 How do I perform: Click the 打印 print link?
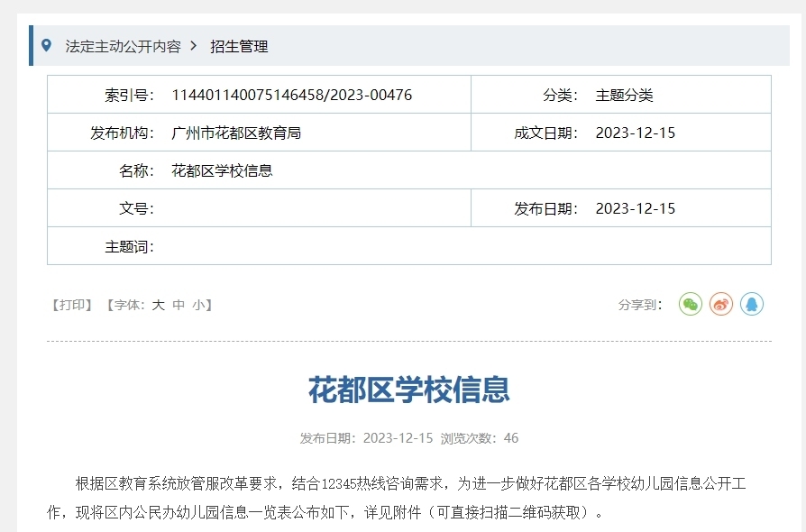coord(73,305)
